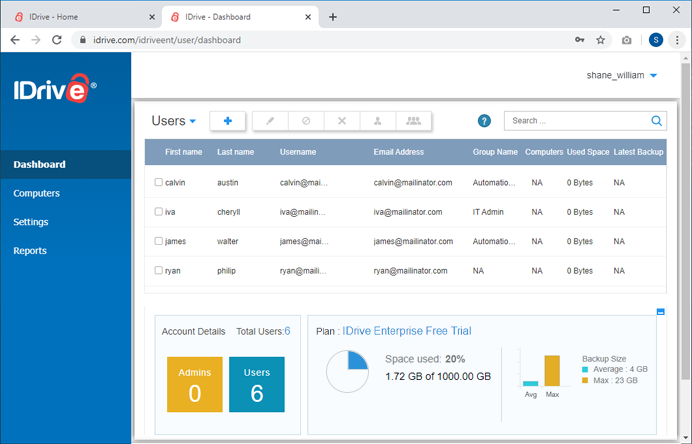Open the blue help question mark

click(x=484, y=121)
